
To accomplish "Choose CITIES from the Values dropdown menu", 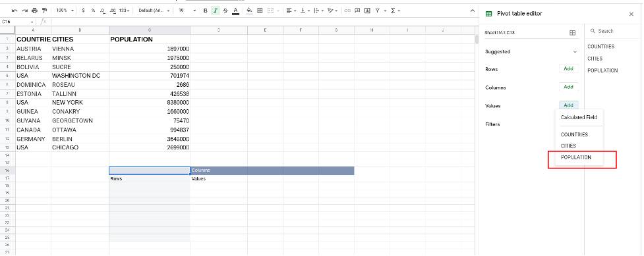I will (568, 146).
